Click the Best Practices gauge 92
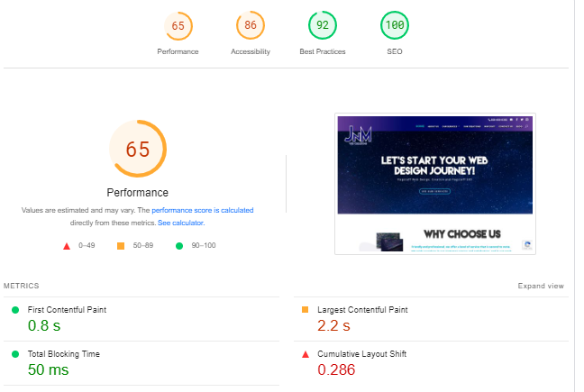The image size is (584, 392). pyautogui.click(x=323, y=25)
